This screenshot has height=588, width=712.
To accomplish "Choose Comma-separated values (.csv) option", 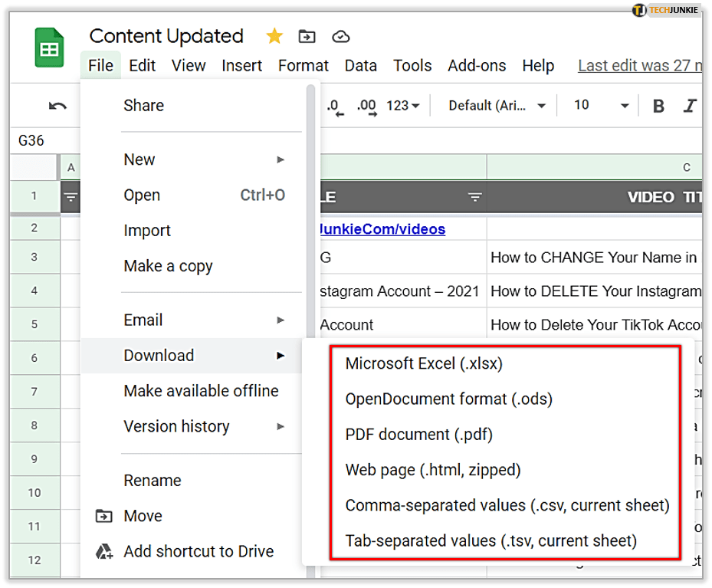I will [x=507, y=505].
